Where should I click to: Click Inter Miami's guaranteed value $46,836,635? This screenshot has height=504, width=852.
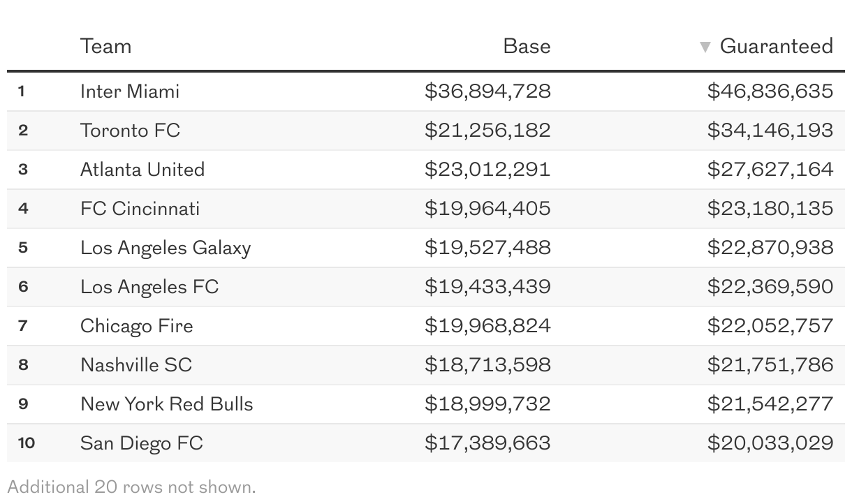[770, 91]
